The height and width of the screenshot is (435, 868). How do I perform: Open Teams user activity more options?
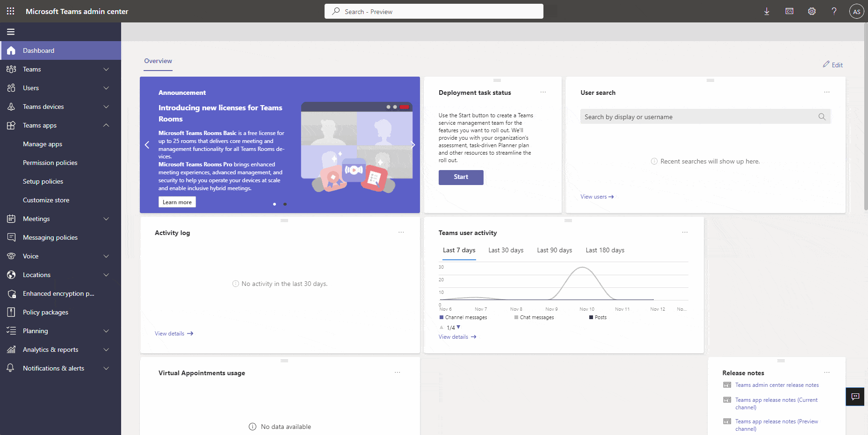(x=685, y=232)
